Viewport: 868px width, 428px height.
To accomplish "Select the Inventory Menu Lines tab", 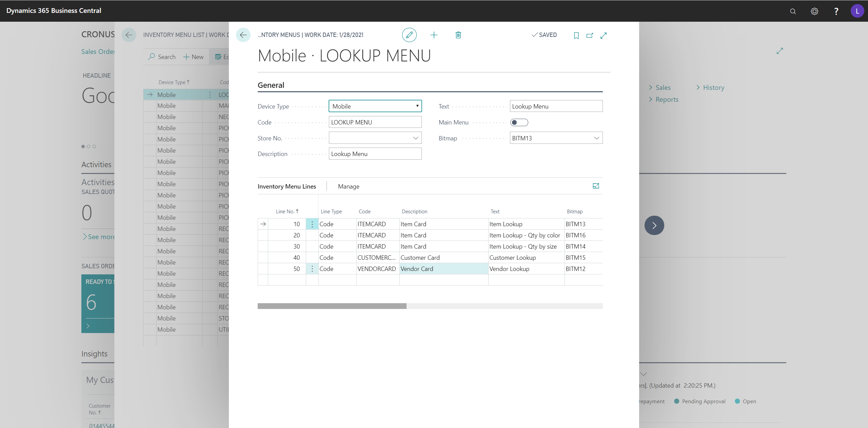I will point(287,186).
